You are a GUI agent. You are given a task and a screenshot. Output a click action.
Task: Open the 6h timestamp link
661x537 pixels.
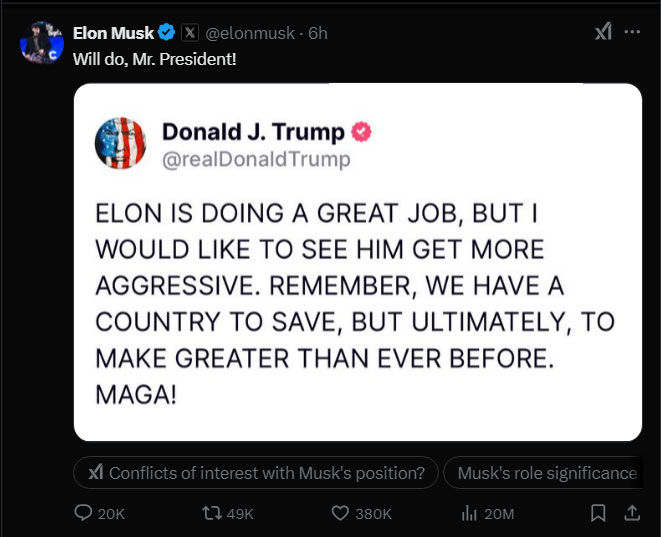(317, 33)
